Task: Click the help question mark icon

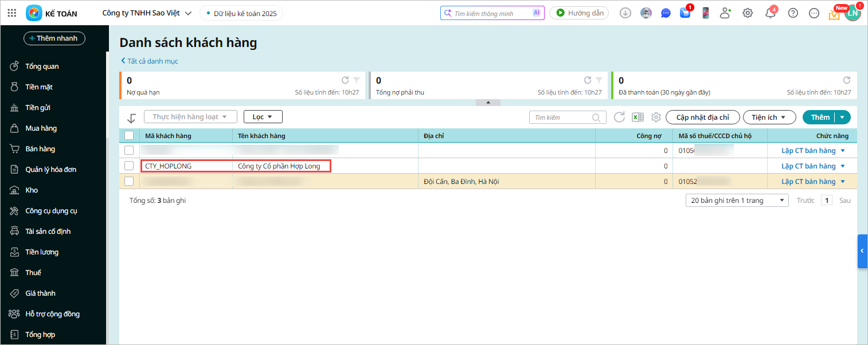Action: tap(793, 13)
